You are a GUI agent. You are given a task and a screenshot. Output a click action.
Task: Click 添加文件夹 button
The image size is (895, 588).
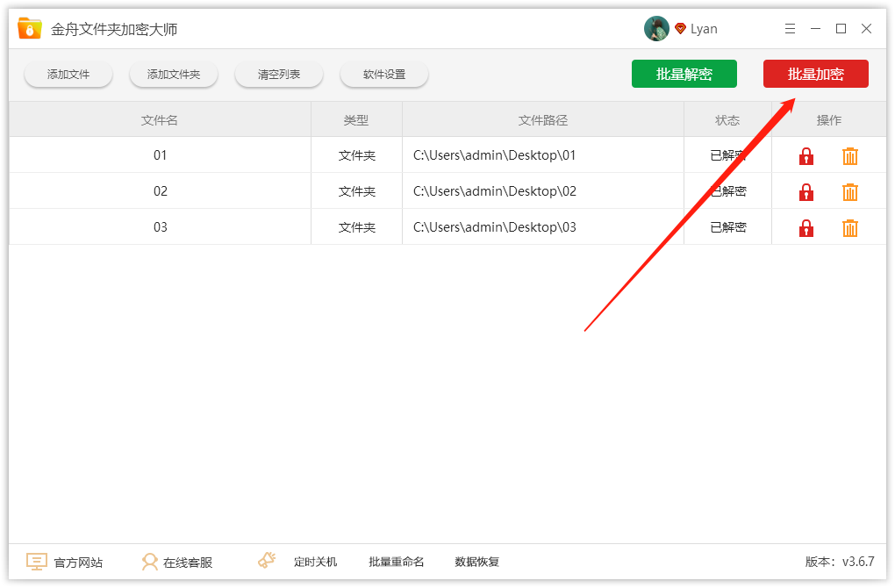coord(174,75)
